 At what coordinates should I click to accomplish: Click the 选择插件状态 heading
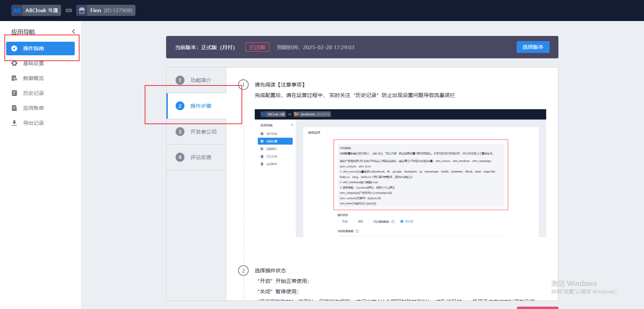tap(270, 271)
